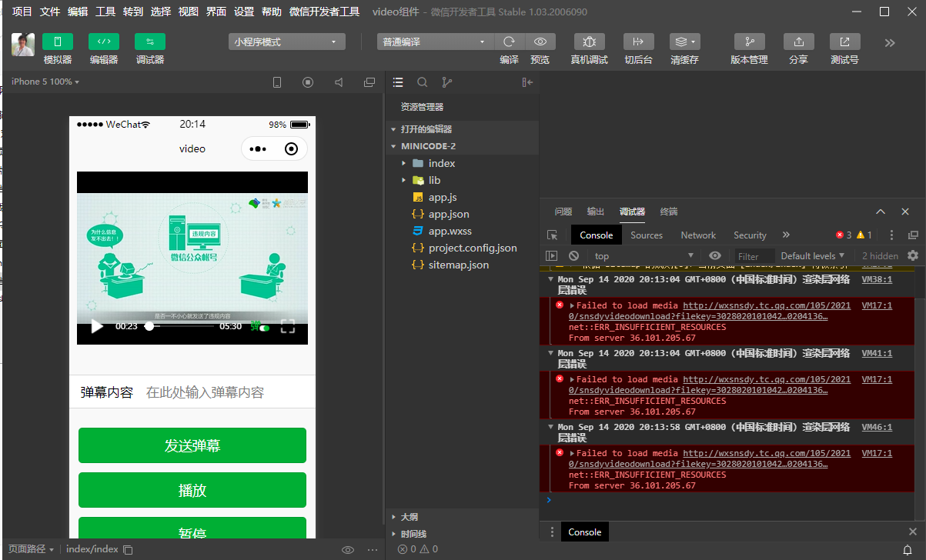This screenshot has height=560, width=926.
Task: Open the clear cache (清缓存) dropdown
Action: [x=684, y=42]
